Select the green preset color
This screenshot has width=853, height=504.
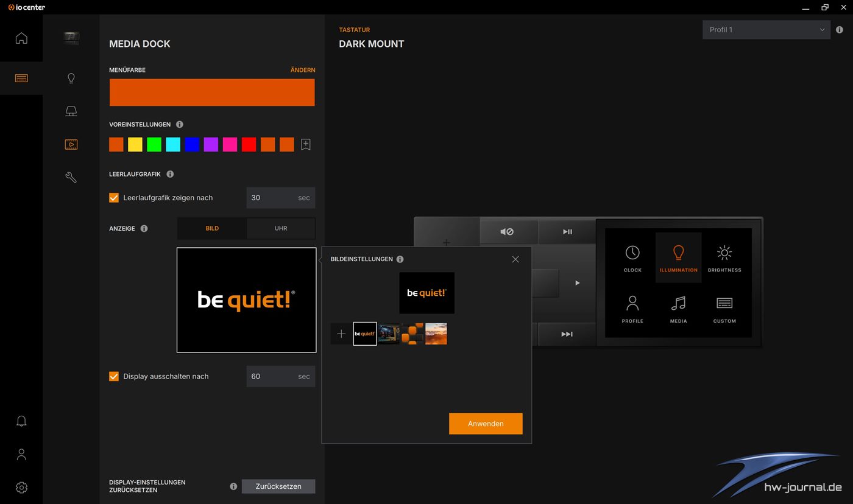coord(154,144)
